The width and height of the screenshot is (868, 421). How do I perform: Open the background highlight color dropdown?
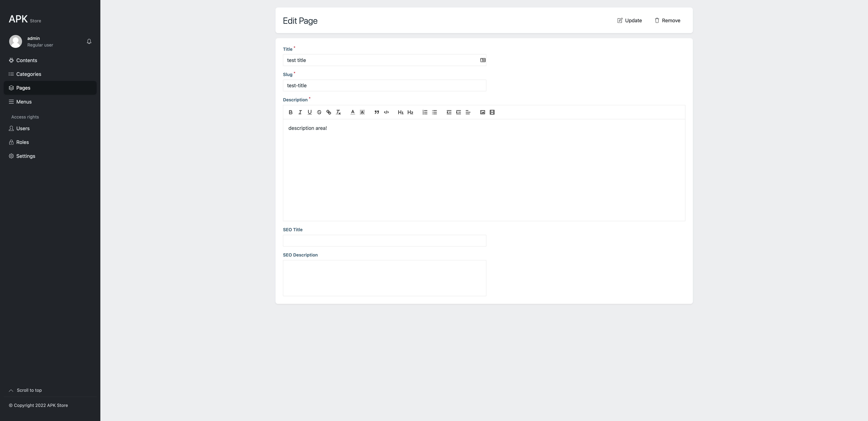[362, 112]
